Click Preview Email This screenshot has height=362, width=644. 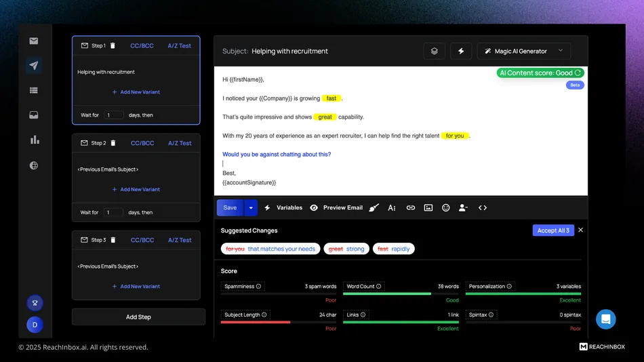(336, 208)
